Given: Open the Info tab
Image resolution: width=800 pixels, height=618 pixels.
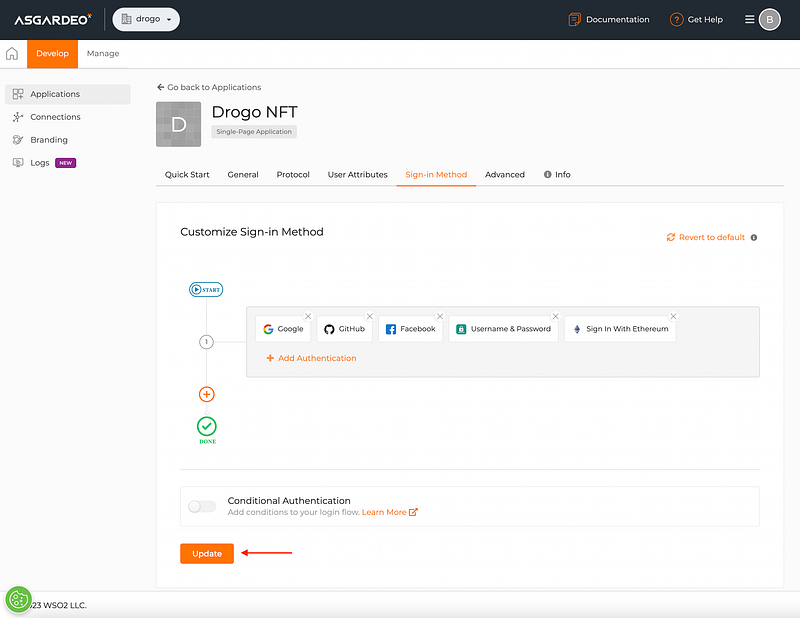Looking at the screenshot, I should pyautogui.click(x=557, y=175).
